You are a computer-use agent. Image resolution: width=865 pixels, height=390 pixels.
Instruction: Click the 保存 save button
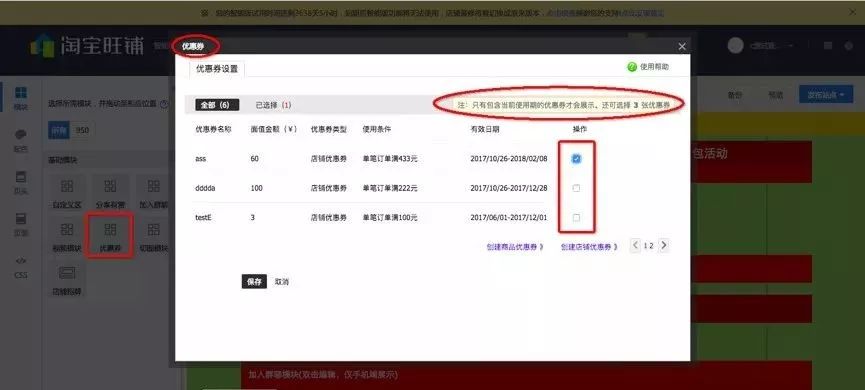254,281
